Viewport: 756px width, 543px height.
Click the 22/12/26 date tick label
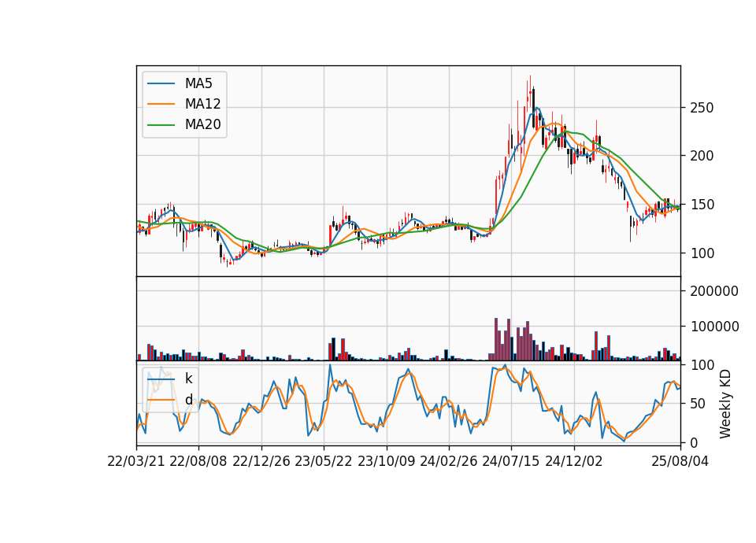click(x=261, y=461)
